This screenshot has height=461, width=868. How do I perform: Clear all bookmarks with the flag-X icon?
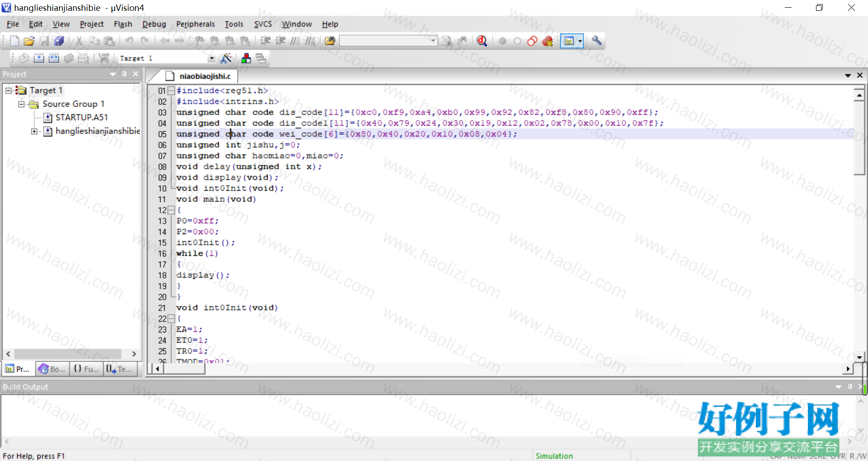[245, 41]
